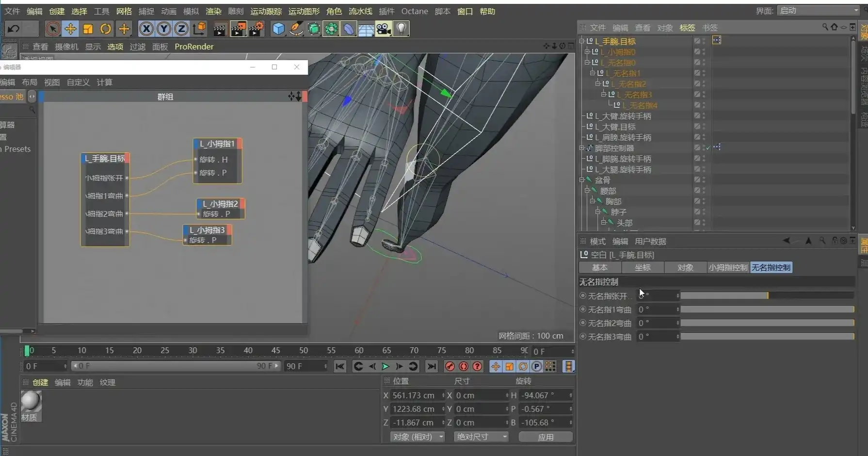Enable autokey recording icon
Viewport: 868px width, 456px height.
[463, 366]
